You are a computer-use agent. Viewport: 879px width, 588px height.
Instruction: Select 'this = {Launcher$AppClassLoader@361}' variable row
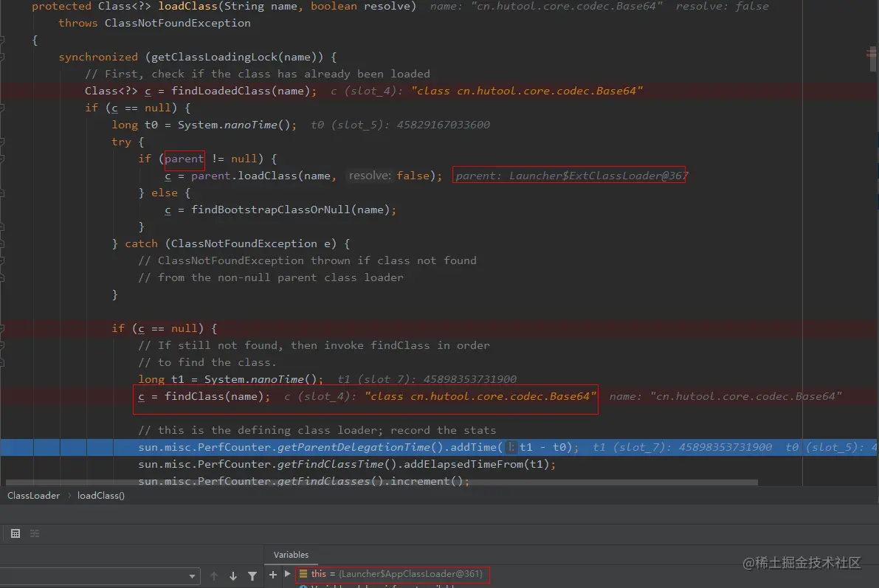[391, 574]
